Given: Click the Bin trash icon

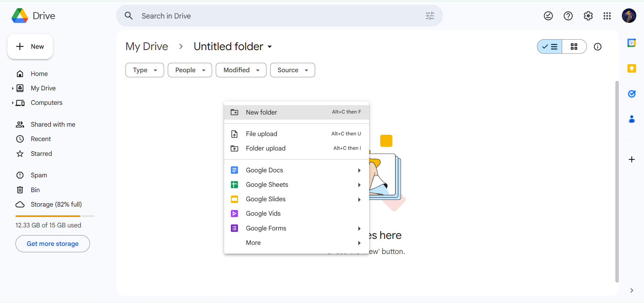Looking at the screenshot, I should [x=20, y=190].
